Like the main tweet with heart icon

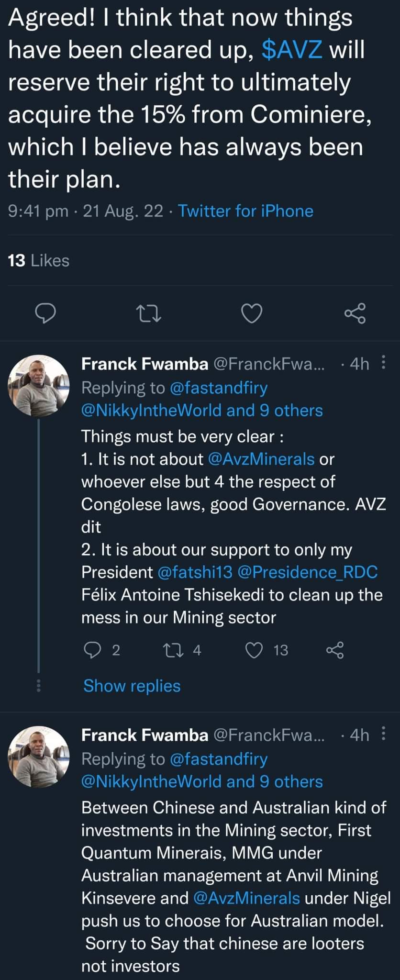251,313
